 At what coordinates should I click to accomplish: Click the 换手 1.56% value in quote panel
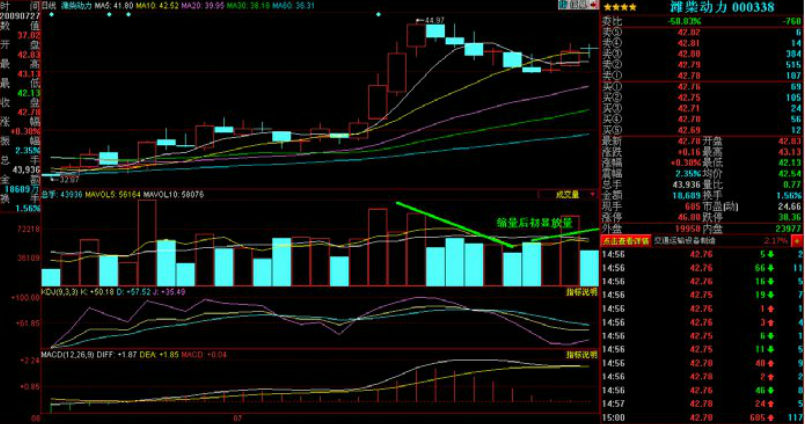(790, 196)
